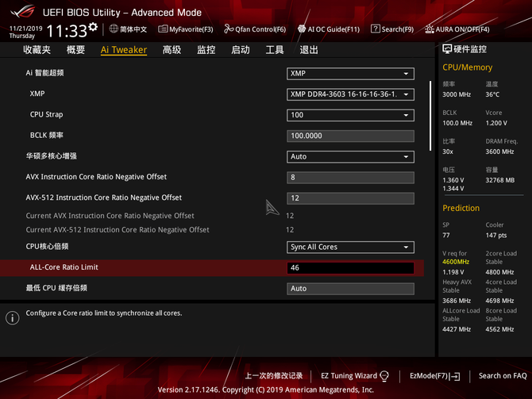Click the 11:33 clock display
The width and height of the screenshot is (532, 399).
click(x=67, y=31)
